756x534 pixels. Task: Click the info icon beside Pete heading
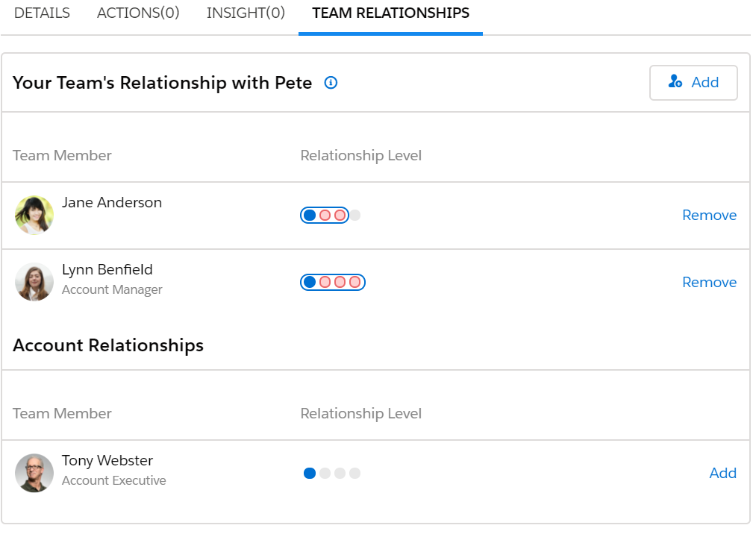click(x=331, y=83)
